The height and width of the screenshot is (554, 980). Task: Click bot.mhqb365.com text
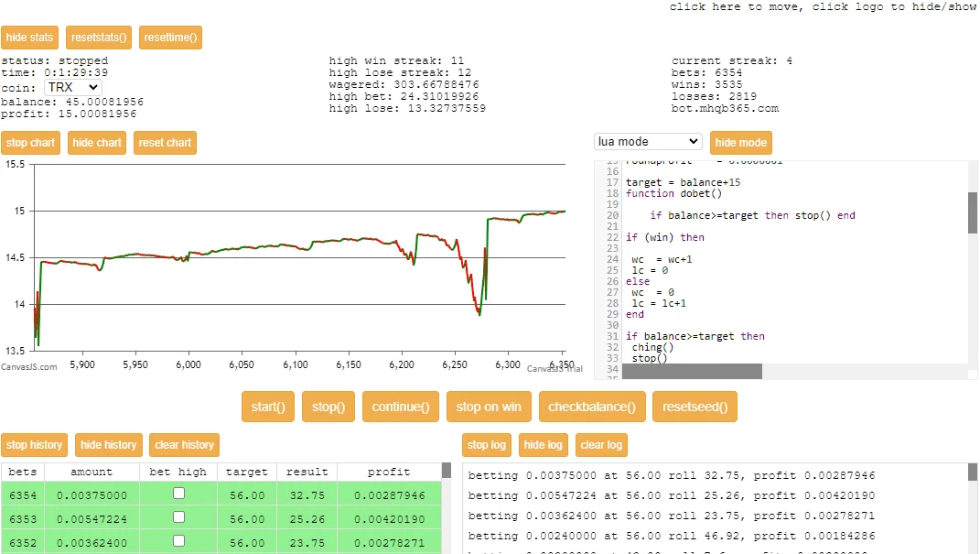tap(725, 108)
